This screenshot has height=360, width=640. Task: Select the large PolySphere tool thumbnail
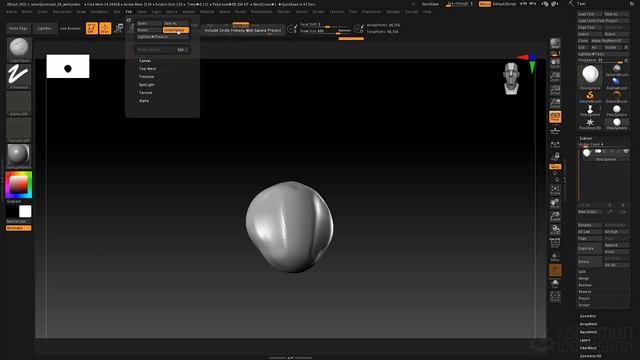coord(590,76)
